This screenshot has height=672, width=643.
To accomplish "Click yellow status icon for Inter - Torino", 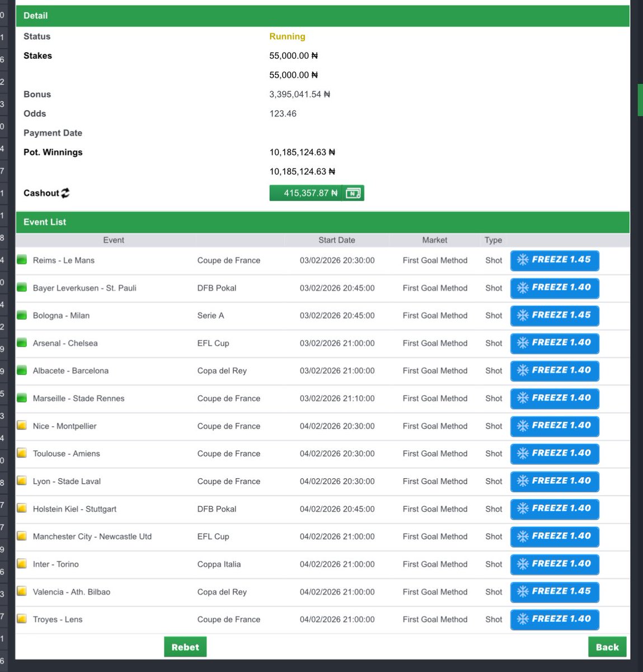I will point(22,564).
